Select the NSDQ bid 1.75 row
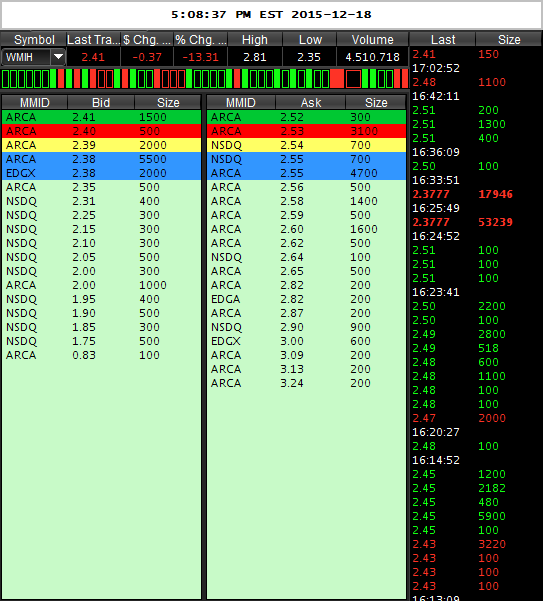543x601 pixels. [x=101, y=341]
